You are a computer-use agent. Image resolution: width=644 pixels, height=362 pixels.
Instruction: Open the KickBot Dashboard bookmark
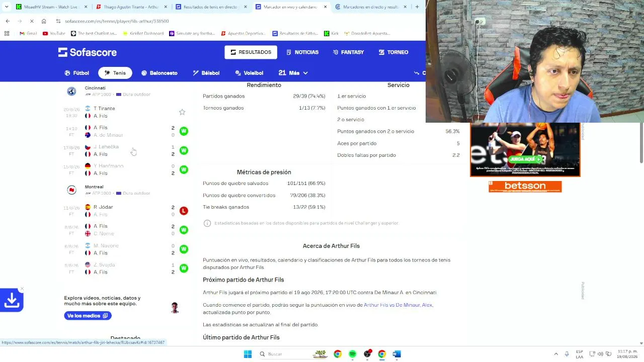coord(143,33)
